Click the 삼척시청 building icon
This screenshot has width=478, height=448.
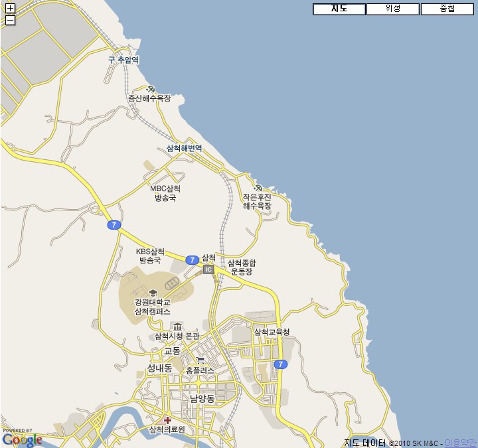pyautogui.click(x=177, y=327)
